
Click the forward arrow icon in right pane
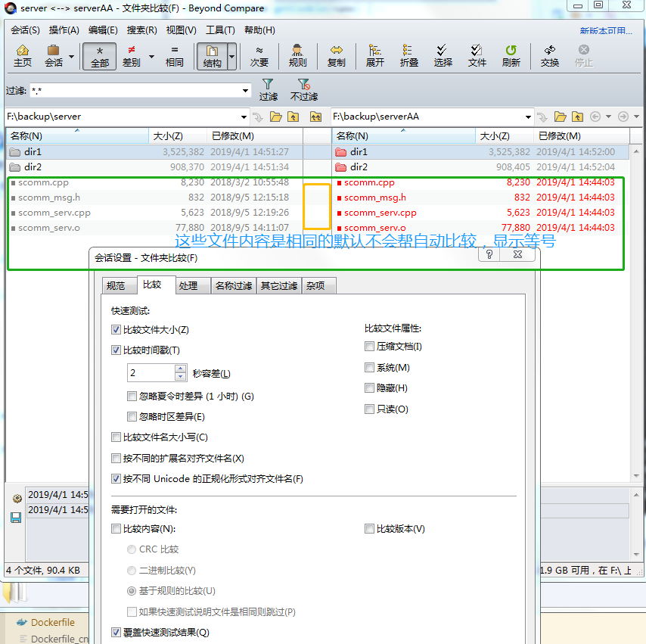tap(623, 117)
